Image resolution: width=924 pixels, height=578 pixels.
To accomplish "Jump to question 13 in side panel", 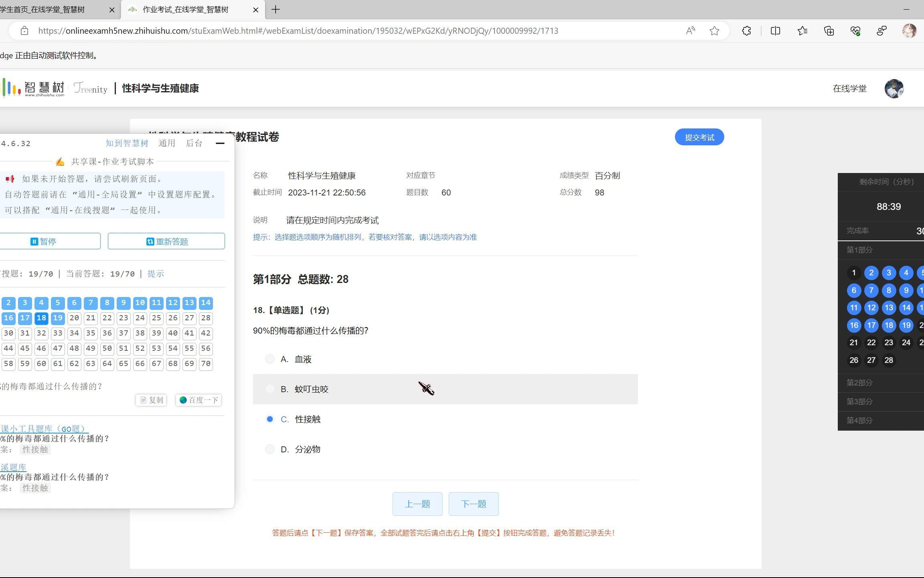I will click(889, 308).
